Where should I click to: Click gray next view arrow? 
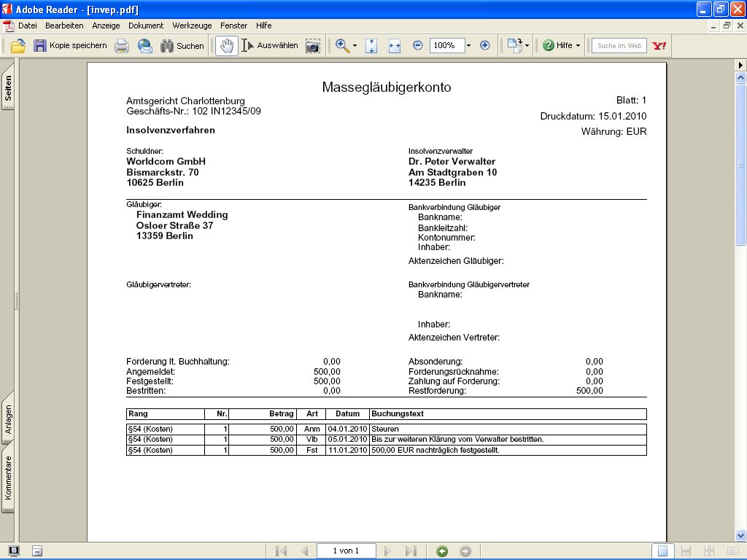click(465, 551)
